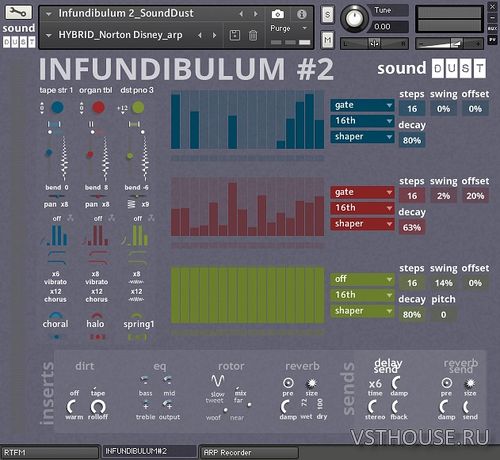The height and width of the screenshot is (460, 500).
Task: Open the red gate dropdown
Action: [x=363, y=192]
